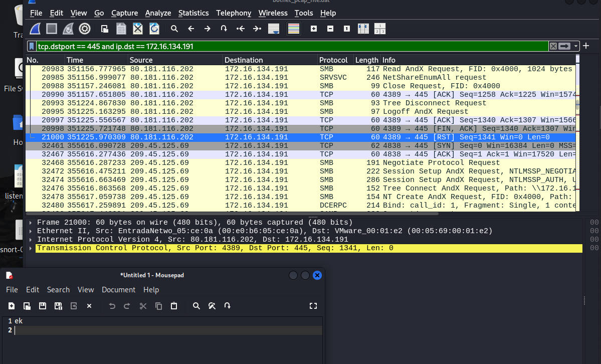Sort packets by Protocol column
601x364 pixels.
click(x=335, y=60)
